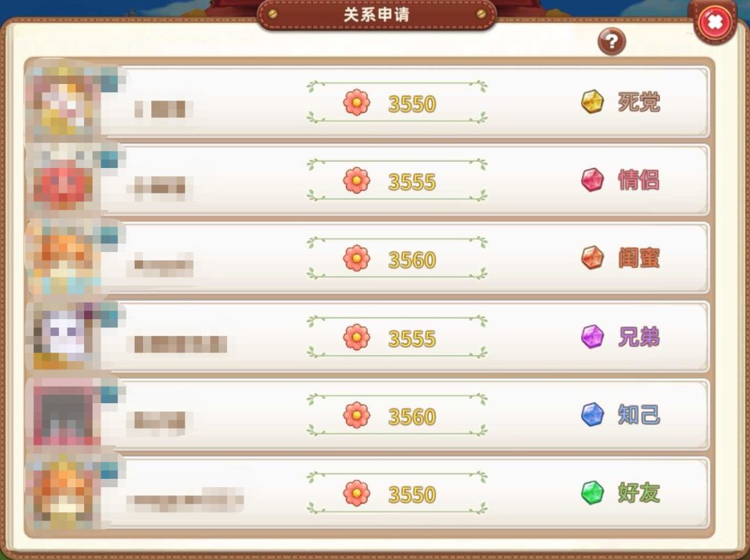
Task: Click the flower icon in the 好友 row
Action: tap(356, 493)
